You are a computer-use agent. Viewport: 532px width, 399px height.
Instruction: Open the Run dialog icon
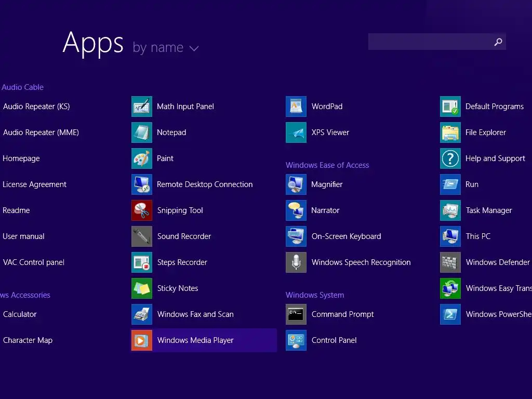coord(450,184)
